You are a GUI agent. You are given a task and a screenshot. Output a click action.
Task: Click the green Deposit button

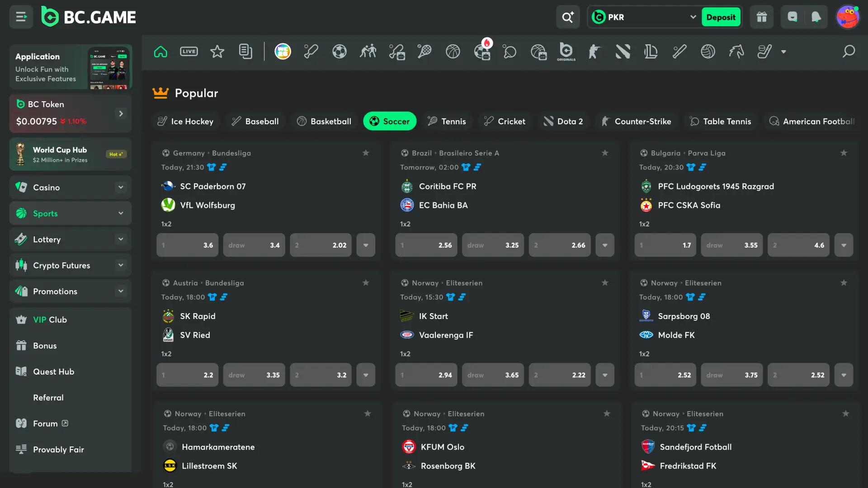coord(721,17)
